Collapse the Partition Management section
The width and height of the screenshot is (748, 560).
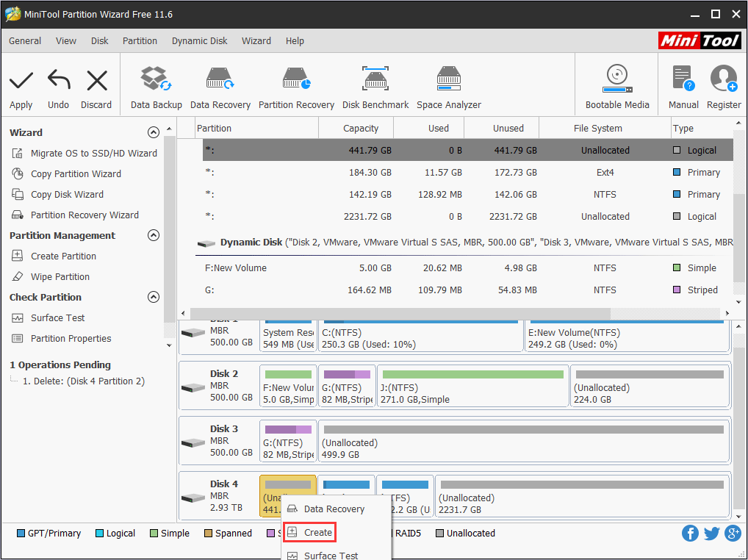pos(153,235)
